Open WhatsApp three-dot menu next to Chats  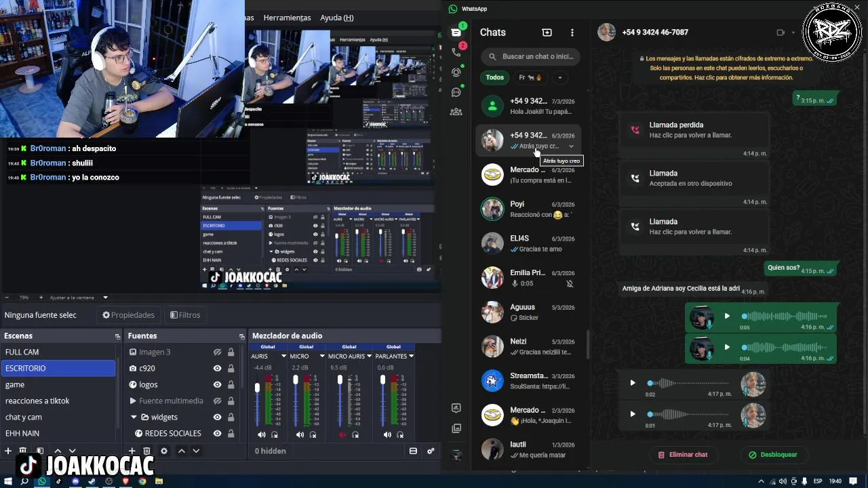[572, 33]
